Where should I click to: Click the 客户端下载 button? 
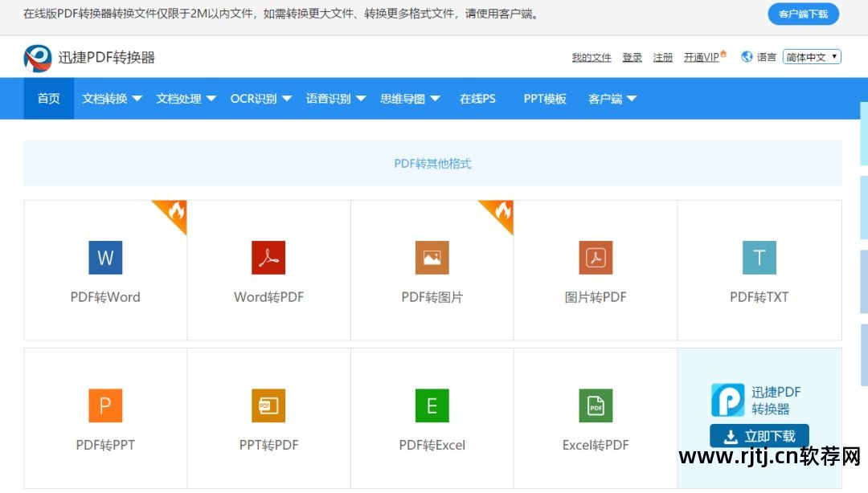click(x=803, y=14)
